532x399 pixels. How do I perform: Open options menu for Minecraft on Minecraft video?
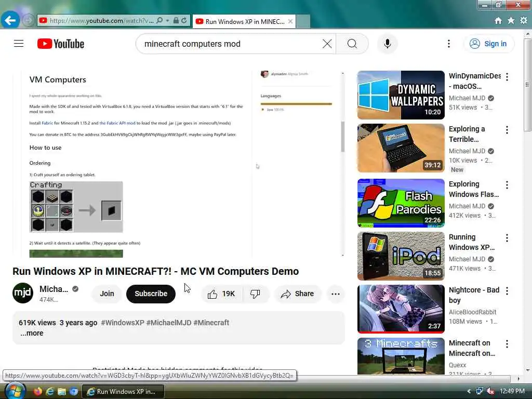click(x=507, y=344)
